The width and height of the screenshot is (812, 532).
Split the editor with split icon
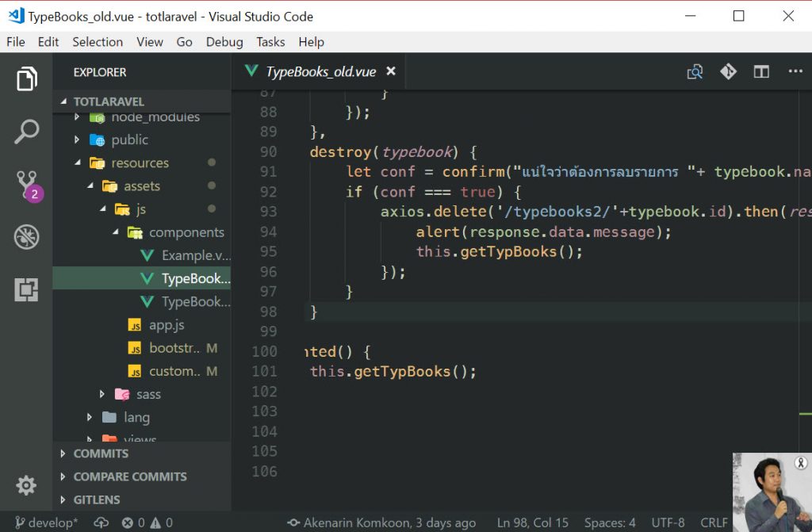coord(761,71)
